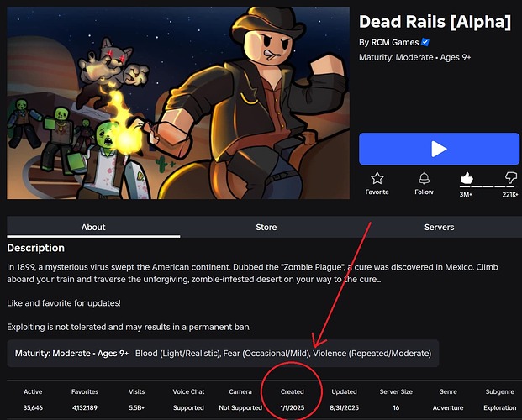Click the Active players value 35,646
The image size is (522, 420).
(x=33, y=407)
